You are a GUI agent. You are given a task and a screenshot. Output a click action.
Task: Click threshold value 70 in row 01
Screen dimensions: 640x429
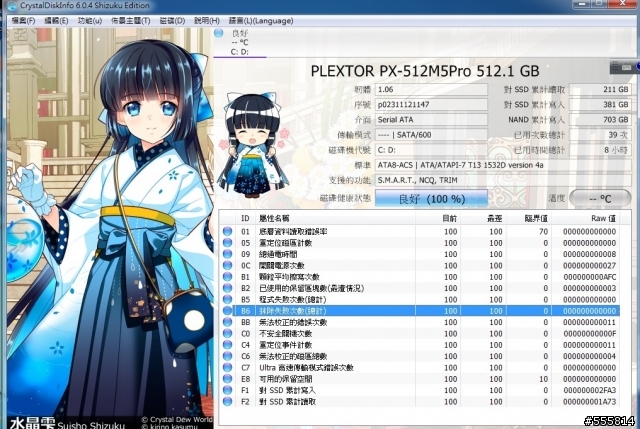point(543,231)
